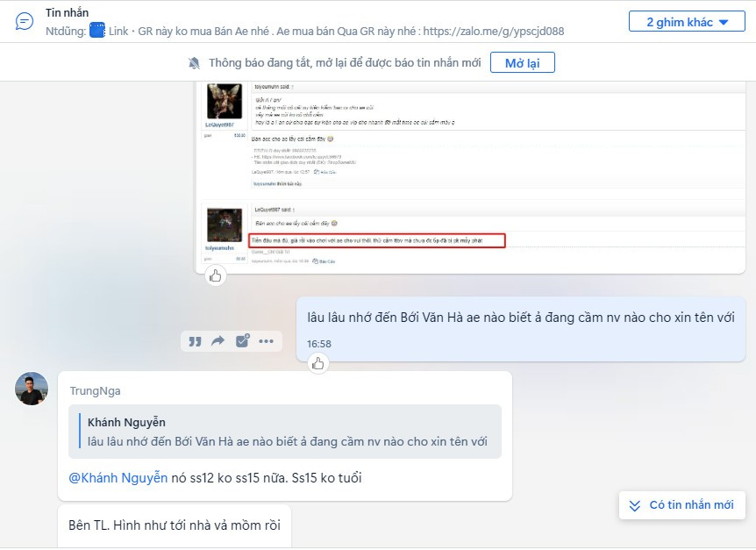756x550 pixels.
Task: Open more options with the three-dots icon
Action: 266,341
